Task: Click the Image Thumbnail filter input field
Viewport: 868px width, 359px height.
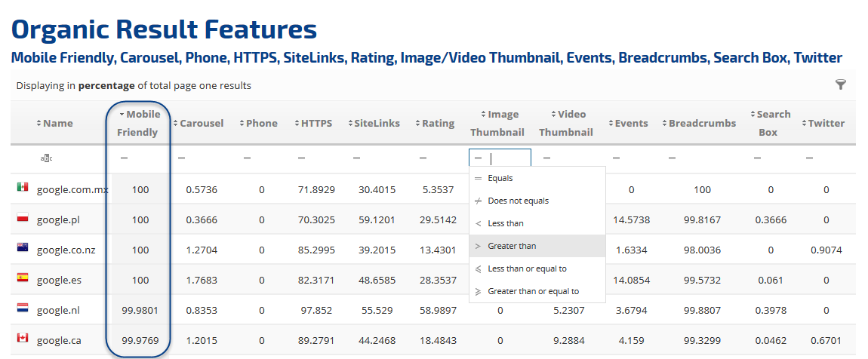Action: click(509, 158)
